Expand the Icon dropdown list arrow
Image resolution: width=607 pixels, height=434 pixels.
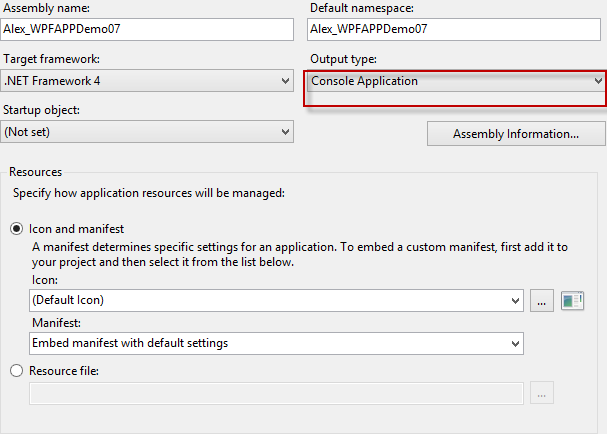[x=515, y=301]
